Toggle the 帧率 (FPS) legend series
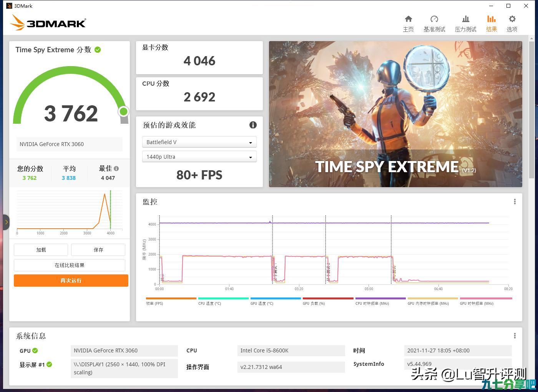Viewport: 538px width, 392px height. click(x=171, y=301)
